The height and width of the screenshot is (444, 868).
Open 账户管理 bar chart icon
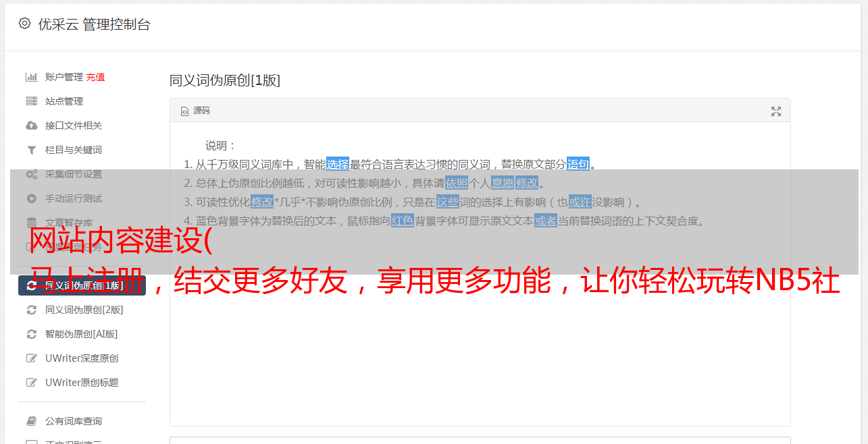click(31, 77)
